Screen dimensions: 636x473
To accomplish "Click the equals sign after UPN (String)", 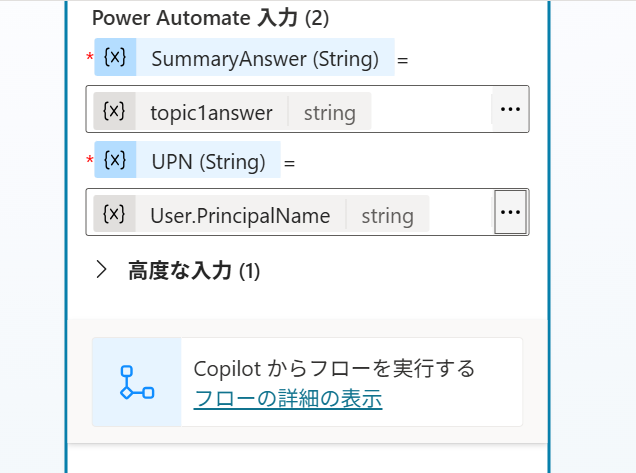I will [x=289, y=162].
